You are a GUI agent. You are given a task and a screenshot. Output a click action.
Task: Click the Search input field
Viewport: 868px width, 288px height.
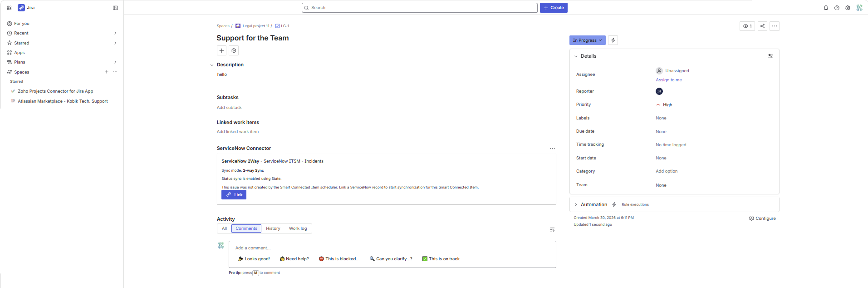pos(420,8)
